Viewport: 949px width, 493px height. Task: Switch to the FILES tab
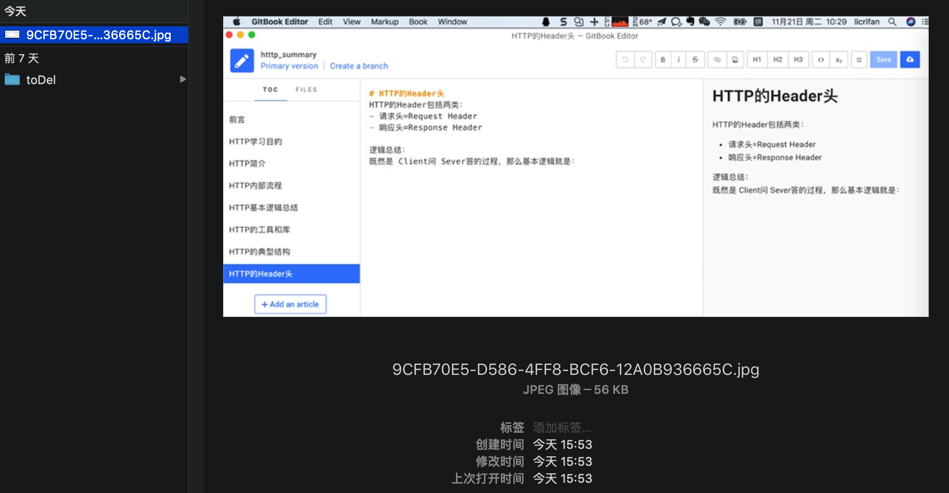(x=306, y=90)
